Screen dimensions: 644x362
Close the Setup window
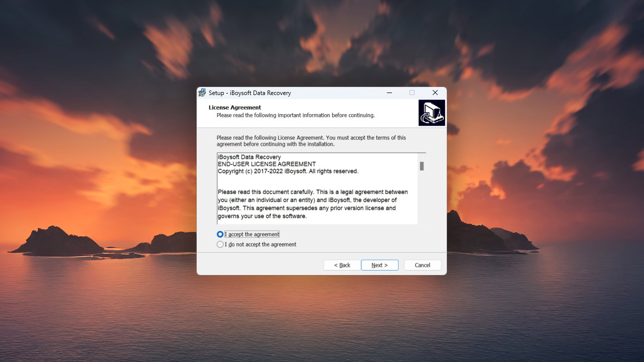(435, 93)
